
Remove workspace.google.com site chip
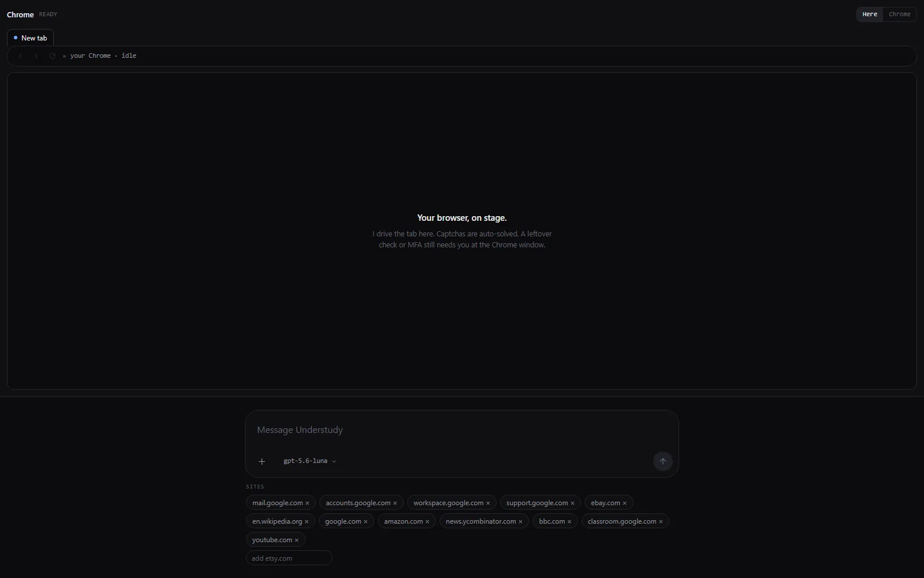coord(488,503)
